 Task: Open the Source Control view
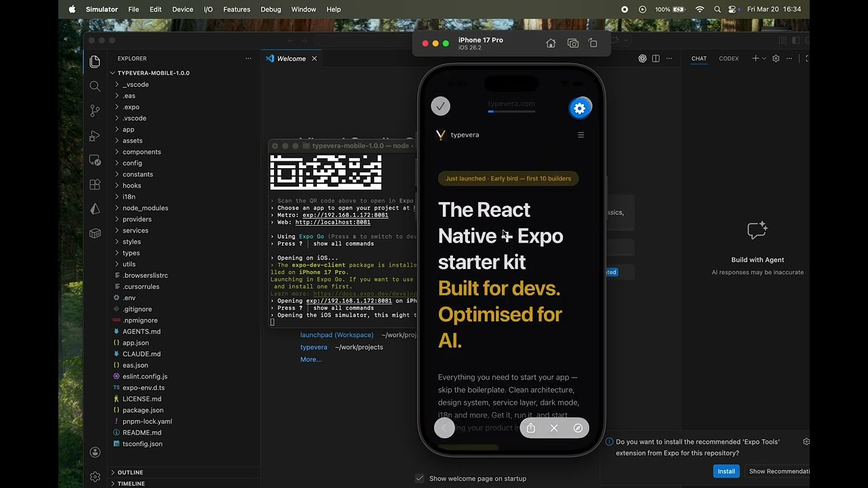click(x=95, y=110)
